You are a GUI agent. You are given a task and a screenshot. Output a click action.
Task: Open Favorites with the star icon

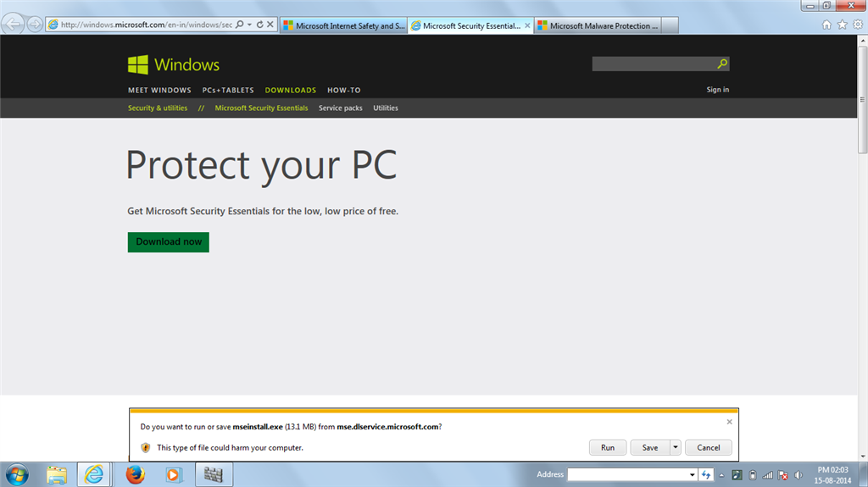(842, 25)
